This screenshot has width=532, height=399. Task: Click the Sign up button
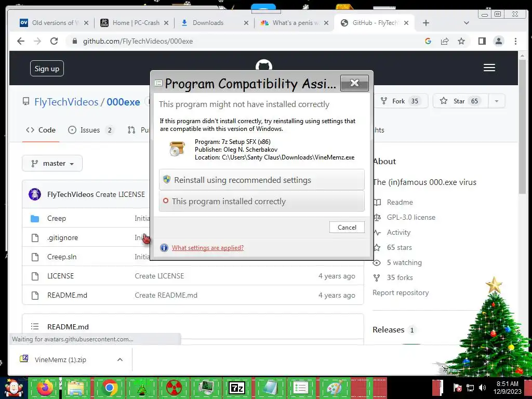pyautogui.click(x=47, y=69)
